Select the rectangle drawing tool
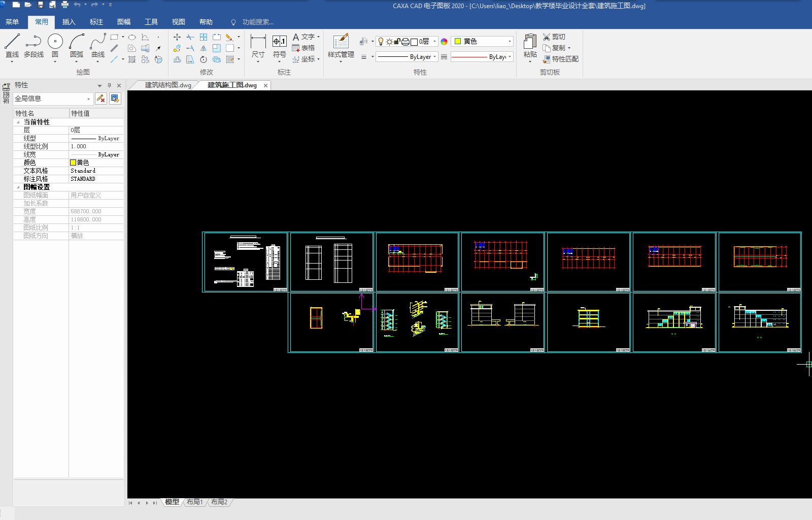Viewport: 812px width, 520px height. pos(114,37)
